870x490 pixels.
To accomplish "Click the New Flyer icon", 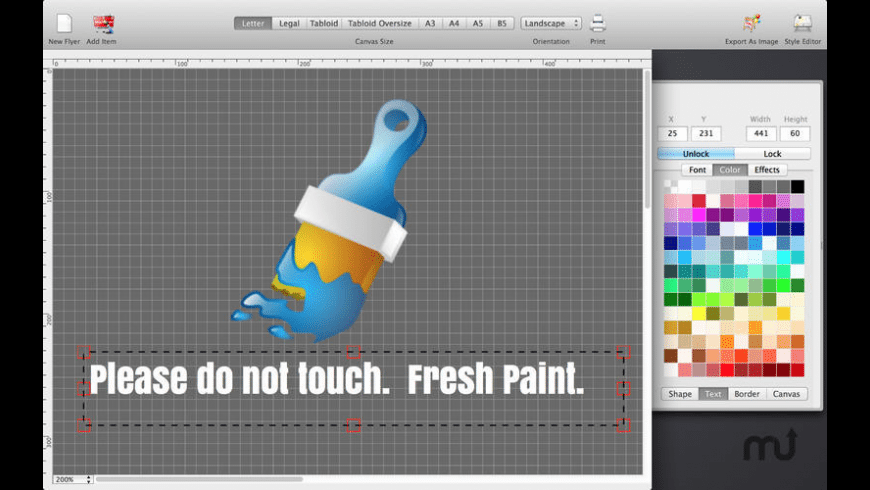I will pyautogui.click(x=64, y=24).
